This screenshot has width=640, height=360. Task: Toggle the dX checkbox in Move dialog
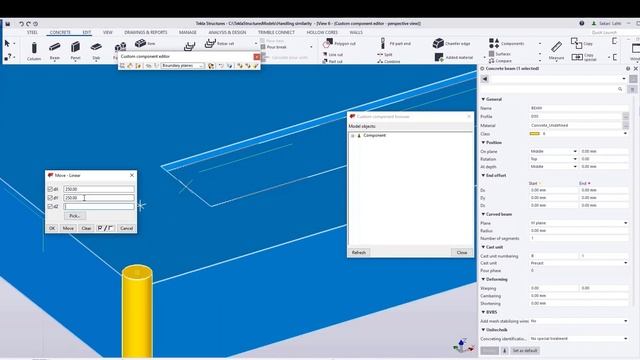(x=50, y=189)
